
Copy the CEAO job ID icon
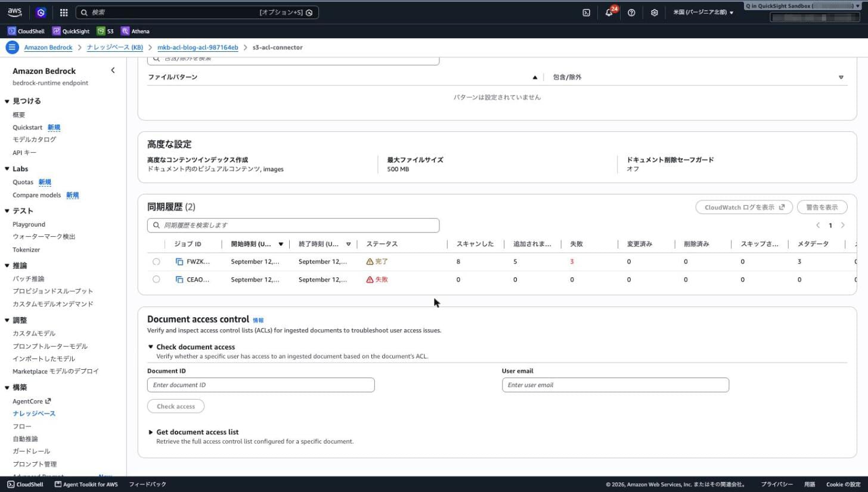point(179,279)
